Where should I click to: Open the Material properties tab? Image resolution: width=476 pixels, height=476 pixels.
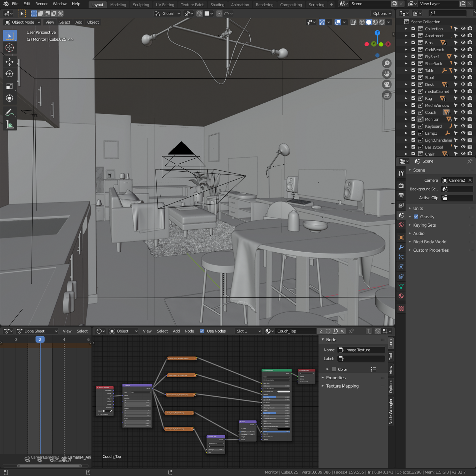[x=401, y=296]
